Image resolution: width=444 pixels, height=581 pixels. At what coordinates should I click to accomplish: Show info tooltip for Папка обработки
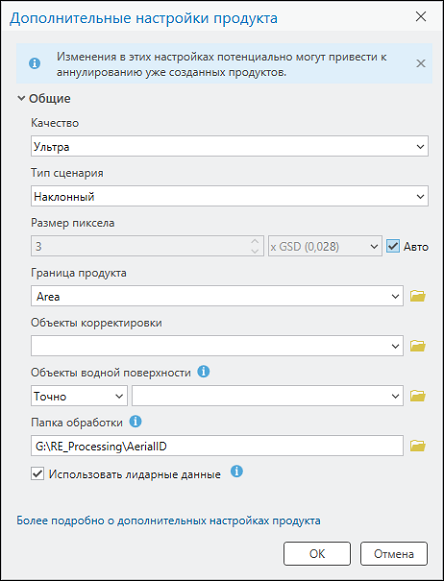(135, 422)
